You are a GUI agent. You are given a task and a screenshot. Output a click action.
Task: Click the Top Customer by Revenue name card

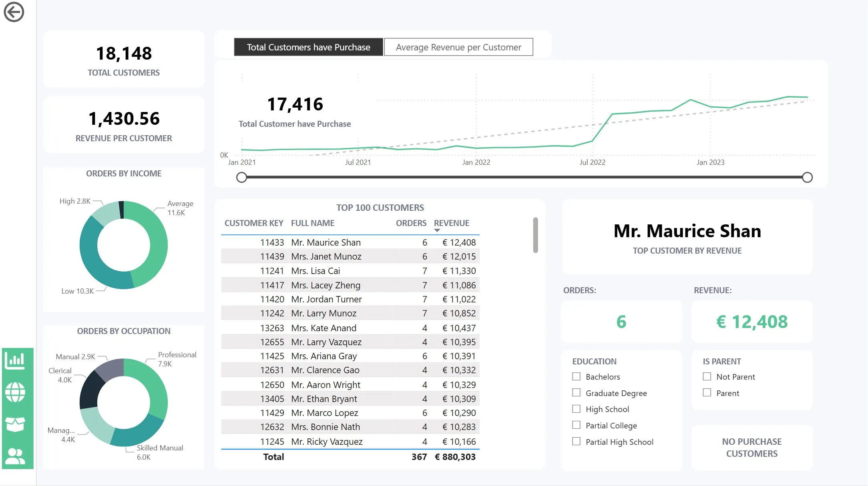687,237
